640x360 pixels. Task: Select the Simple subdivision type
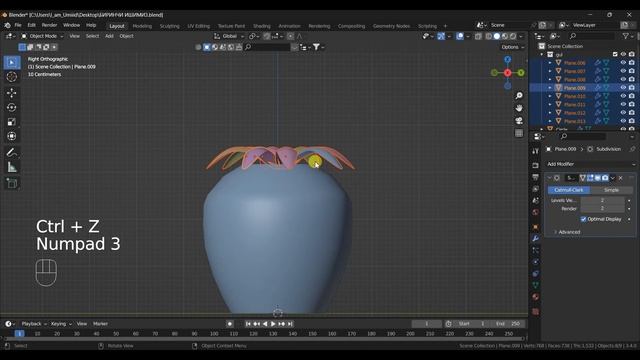611,190
